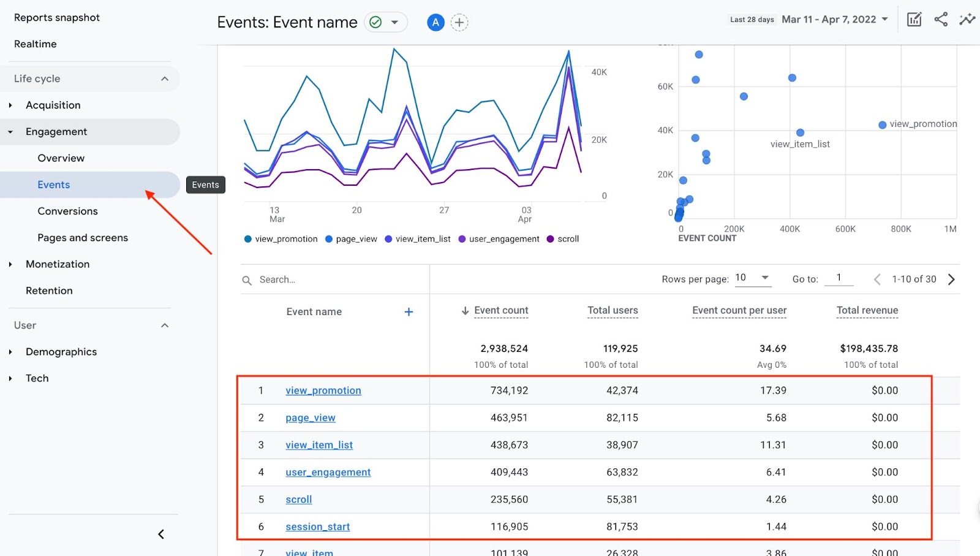Screen dimensions: 980x556
Task: Open the view_promotion event link
Action: (323, 390)
